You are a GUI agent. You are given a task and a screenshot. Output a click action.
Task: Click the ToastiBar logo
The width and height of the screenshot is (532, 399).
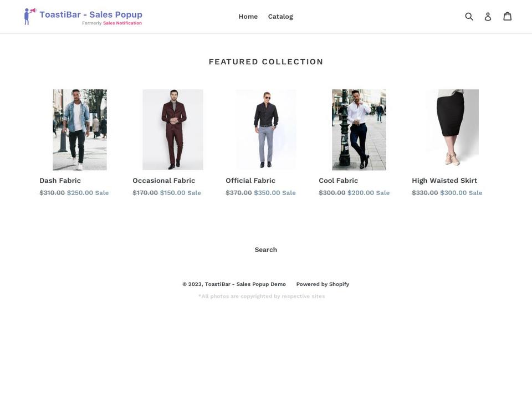82,15
